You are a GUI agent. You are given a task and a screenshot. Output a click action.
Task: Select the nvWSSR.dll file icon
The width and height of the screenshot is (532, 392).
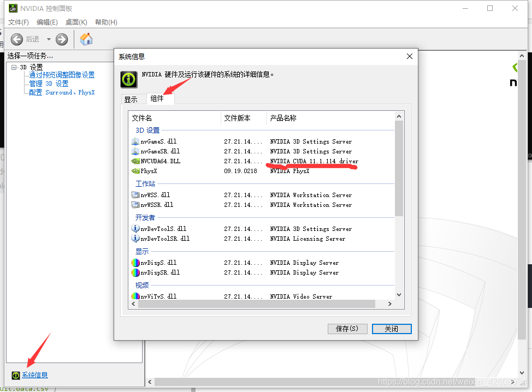click(x=135, y=205)
